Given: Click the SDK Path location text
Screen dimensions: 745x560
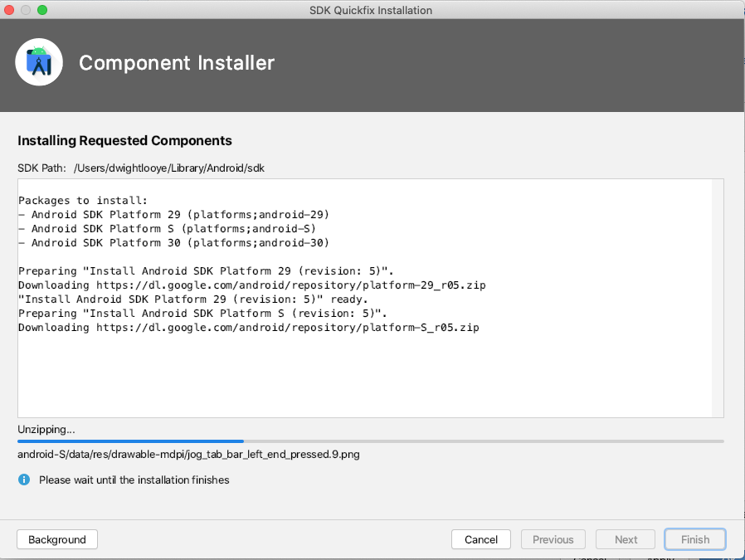Looking at the screenshot, I should (x=169, y=168).
